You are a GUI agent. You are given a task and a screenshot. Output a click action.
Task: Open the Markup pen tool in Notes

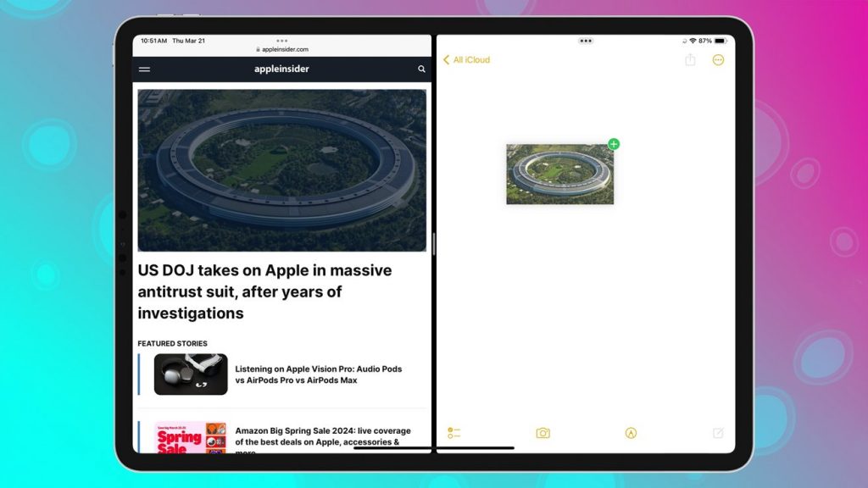[631, 433]
